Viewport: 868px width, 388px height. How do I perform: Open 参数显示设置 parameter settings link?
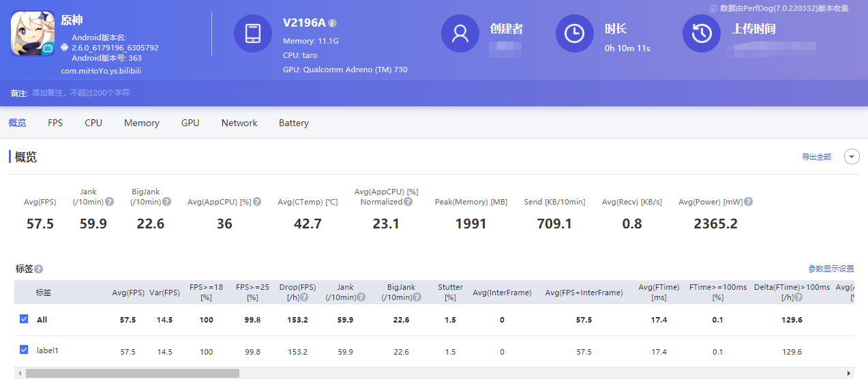click(831, 269)
